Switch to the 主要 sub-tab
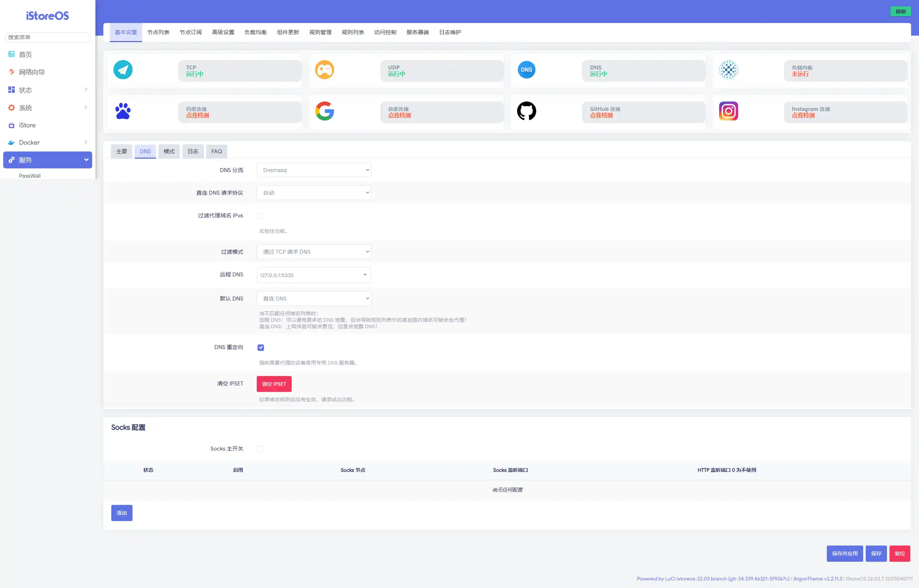The image size is (919, 588). pos(121,151)
